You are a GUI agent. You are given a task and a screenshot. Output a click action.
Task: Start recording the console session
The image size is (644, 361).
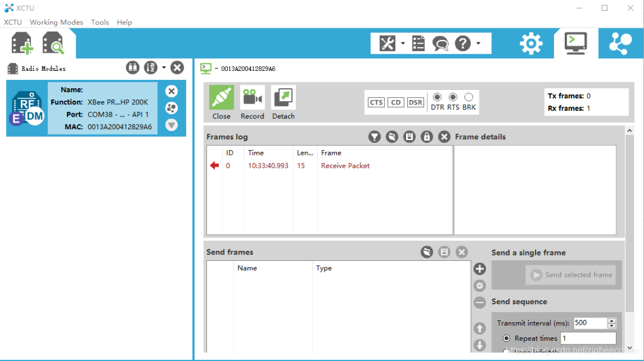[x=252, y=102]
